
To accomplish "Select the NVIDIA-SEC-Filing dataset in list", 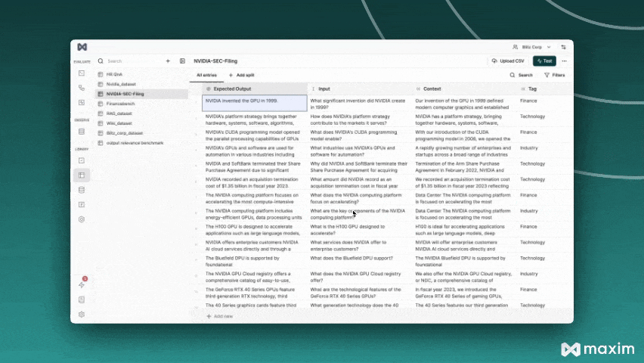I will point(141,94).
